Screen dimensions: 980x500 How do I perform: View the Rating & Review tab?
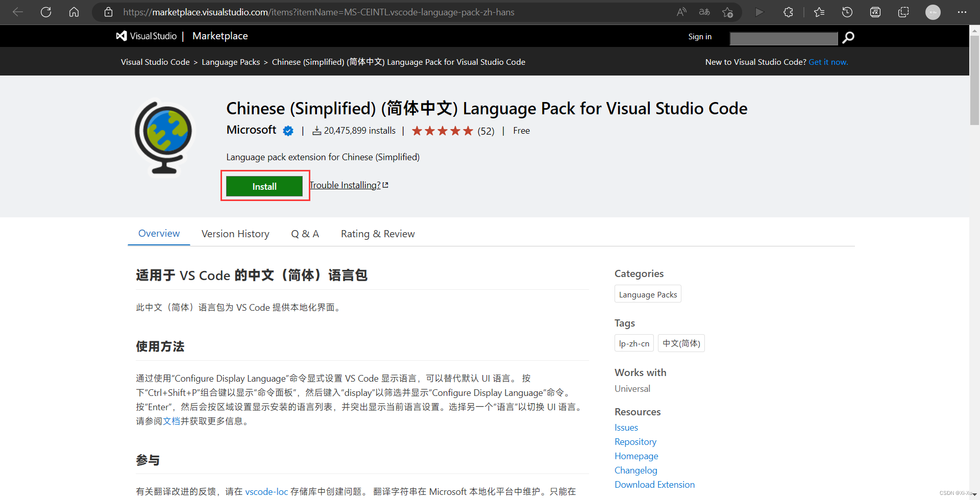pyautogui.click(x=378, y=234)
